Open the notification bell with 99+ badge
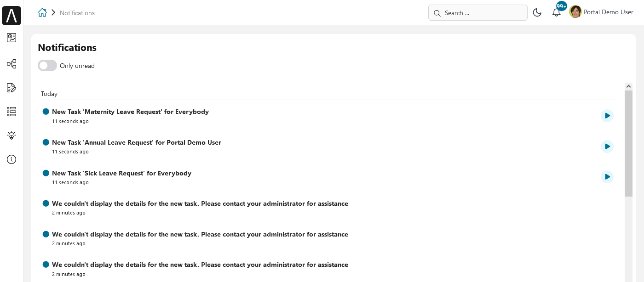 click(557, 12)
